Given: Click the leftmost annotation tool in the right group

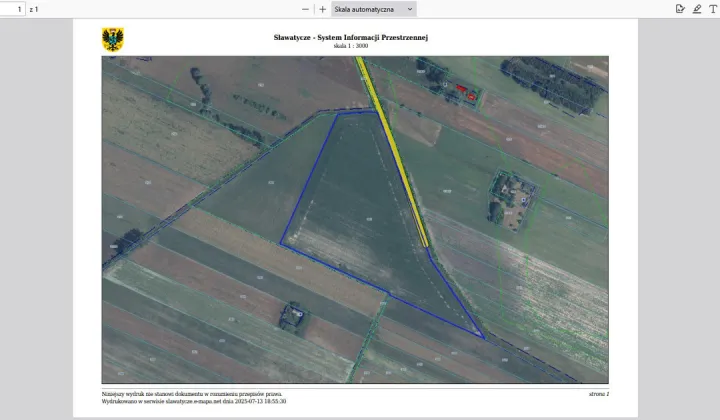Looking at the screenshot, I should 680,9.
